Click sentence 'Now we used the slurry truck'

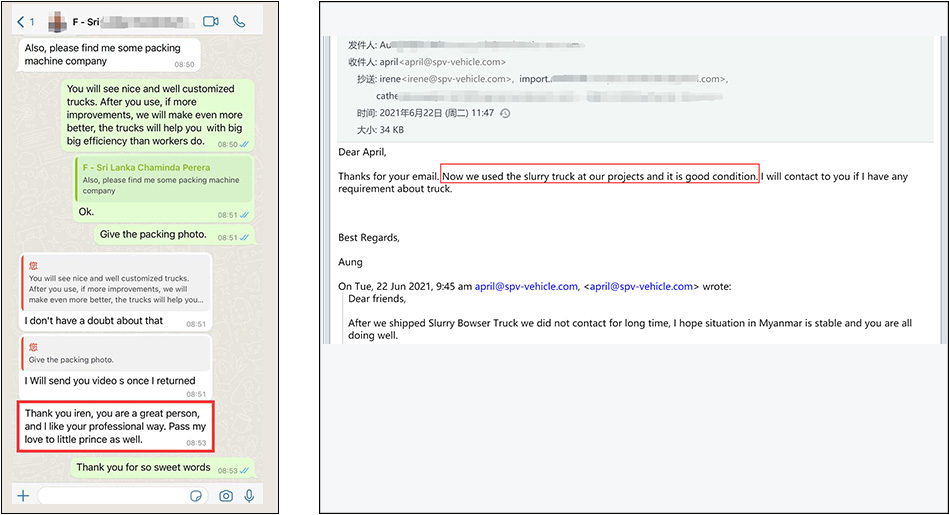click(600, 176)
